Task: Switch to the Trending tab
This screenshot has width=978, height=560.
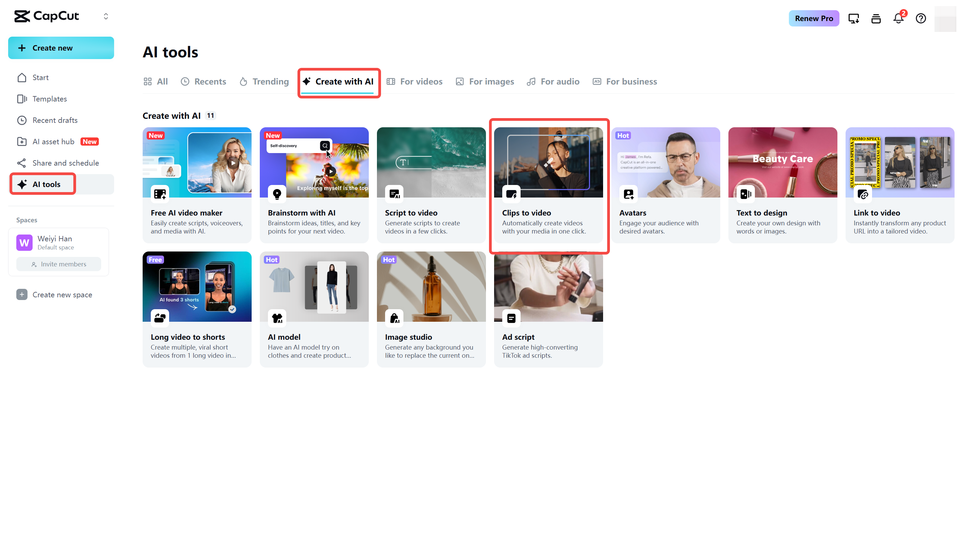Action: (x=264, y=81)
